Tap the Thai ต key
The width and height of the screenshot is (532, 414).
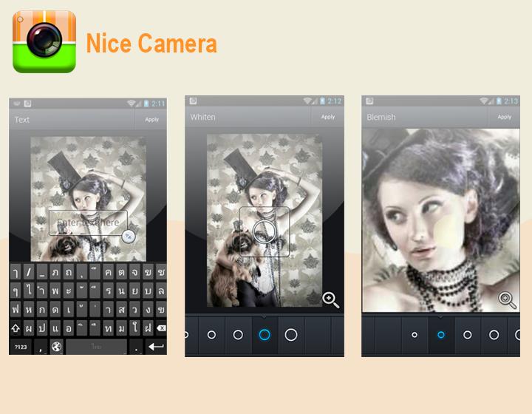click(121, 272)
